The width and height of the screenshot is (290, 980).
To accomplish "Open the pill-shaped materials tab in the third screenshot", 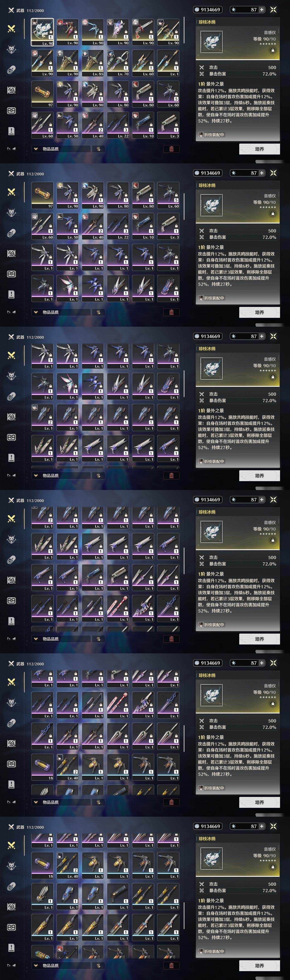I will (x=11, y=396).
